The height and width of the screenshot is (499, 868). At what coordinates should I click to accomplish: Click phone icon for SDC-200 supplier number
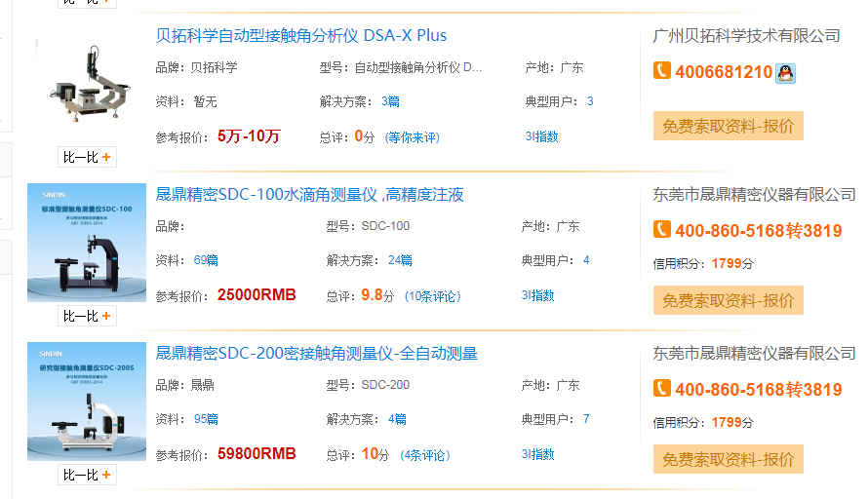(x=662, y=388)
